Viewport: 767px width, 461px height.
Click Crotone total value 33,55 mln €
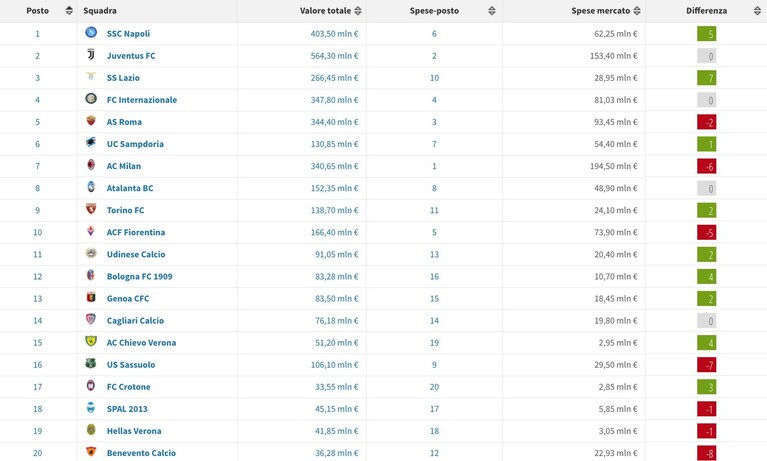[337, 387]
